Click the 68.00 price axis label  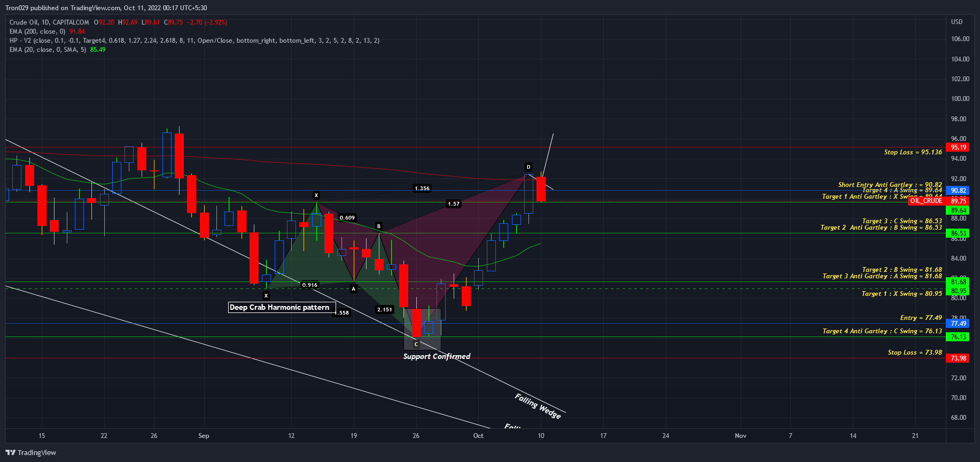959,418
